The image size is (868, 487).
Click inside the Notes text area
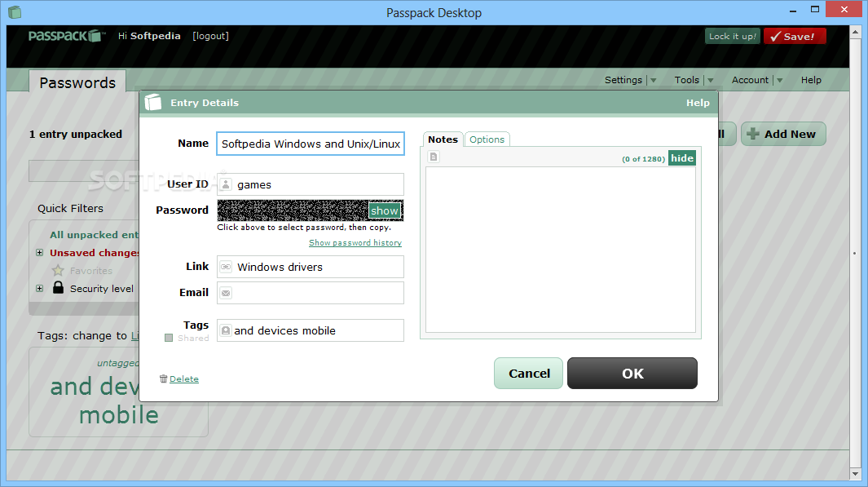[x=560, y=250]
